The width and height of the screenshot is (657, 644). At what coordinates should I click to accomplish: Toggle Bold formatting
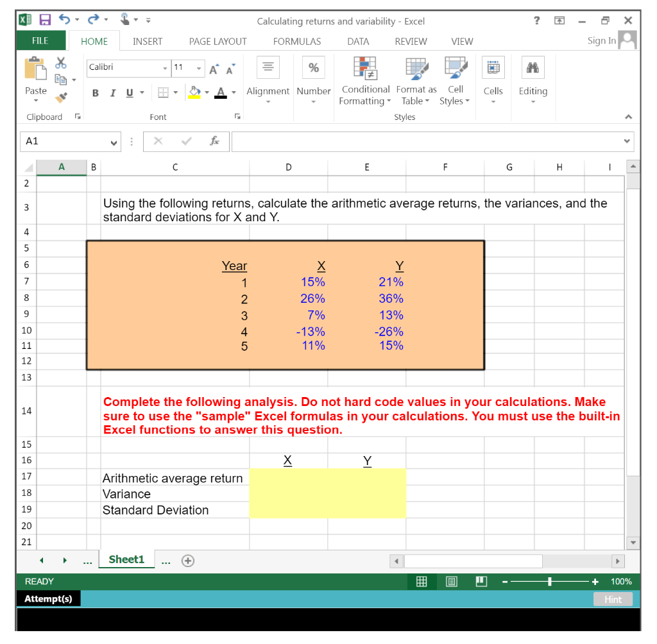point(95,93)
